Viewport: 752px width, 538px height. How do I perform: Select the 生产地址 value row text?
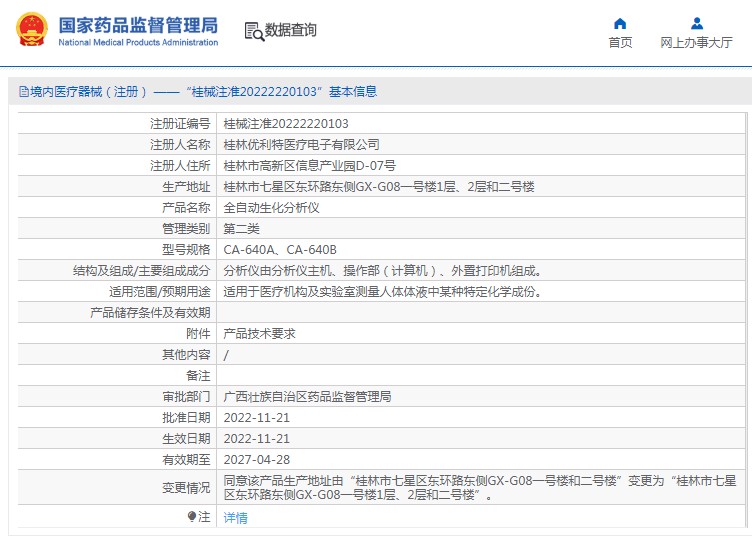tap(379, 187)
